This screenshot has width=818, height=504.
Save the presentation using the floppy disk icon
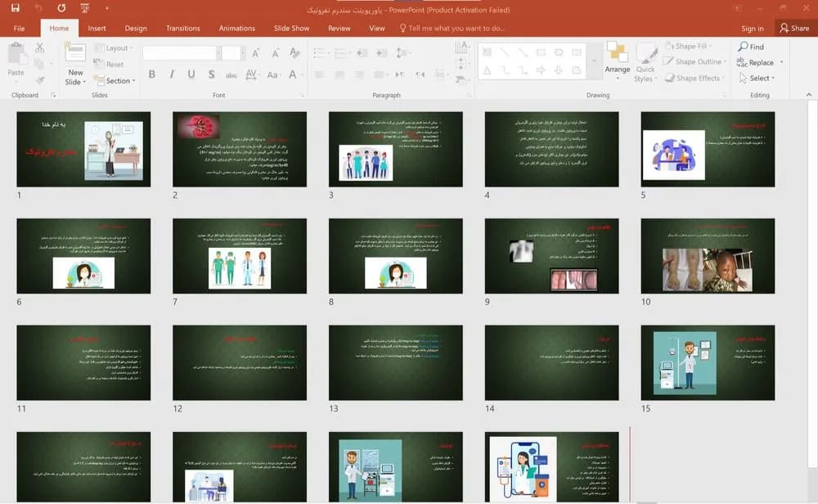click(x=15, y=8)
